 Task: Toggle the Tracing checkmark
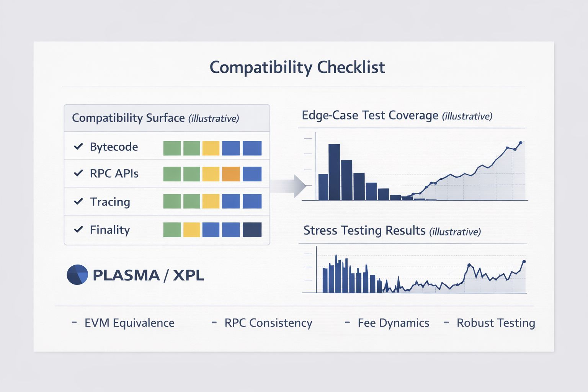(x=78, y=201)
